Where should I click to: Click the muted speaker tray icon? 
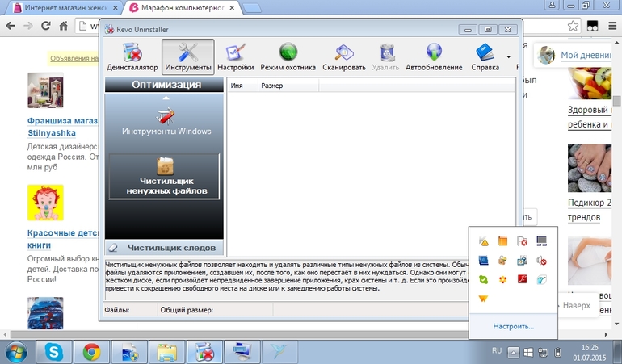(x=541, y=260)
